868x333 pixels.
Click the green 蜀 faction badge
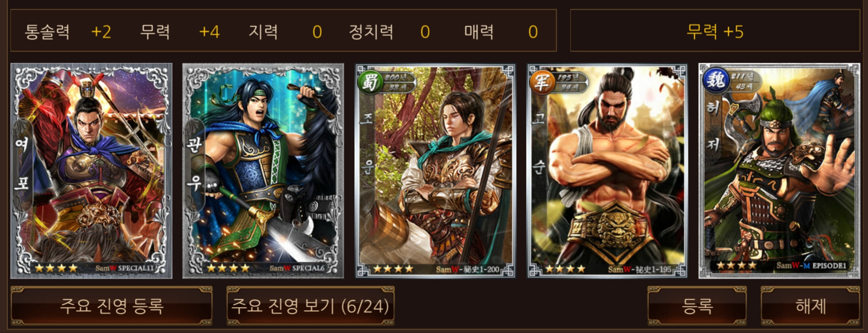coord(369,82)
